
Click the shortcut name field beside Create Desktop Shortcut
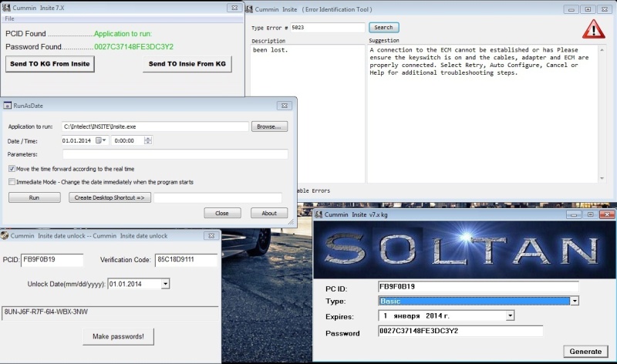217,197
